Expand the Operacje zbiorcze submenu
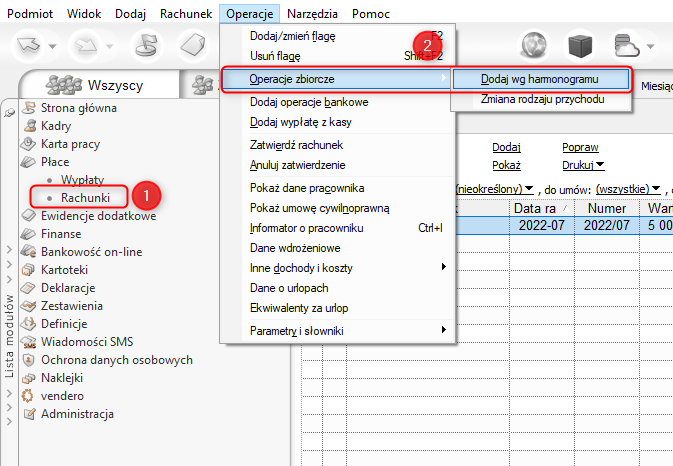 click(x=337, y=79)
